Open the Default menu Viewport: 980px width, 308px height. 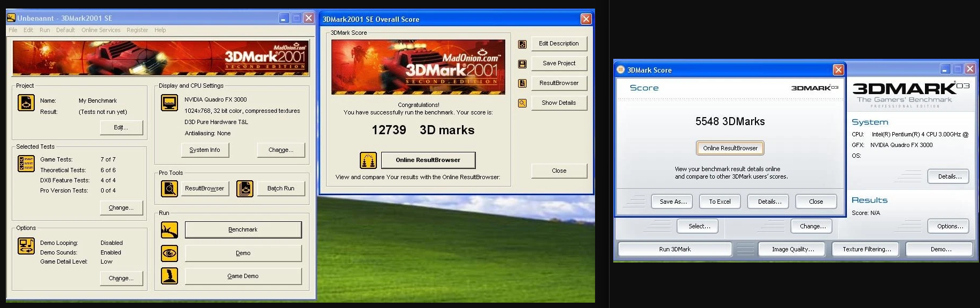65,30
